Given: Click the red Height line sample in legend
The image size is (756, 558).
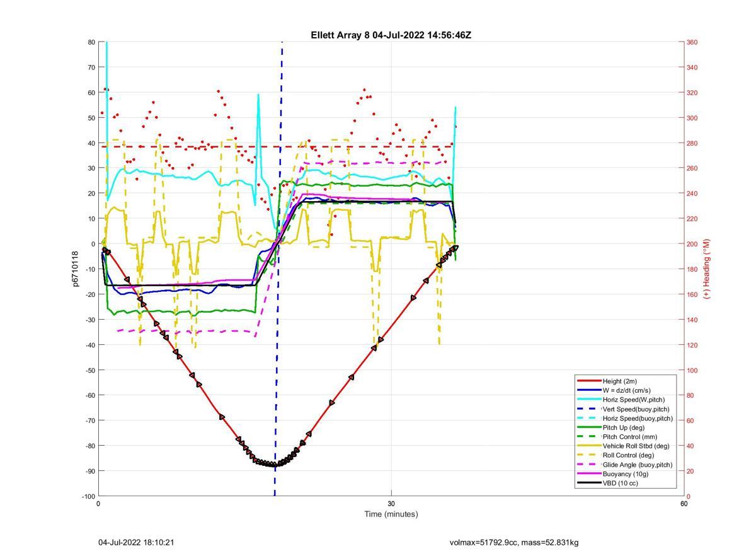Looking at the screenshot, I should (588, 381).
